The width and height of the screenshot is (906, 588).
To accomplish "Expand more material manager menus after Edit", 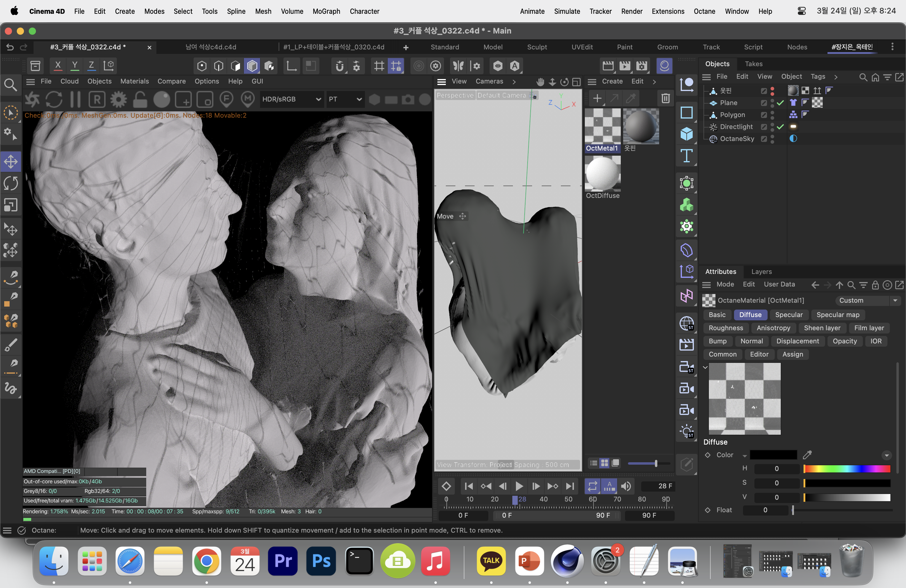I will (654, 81).
